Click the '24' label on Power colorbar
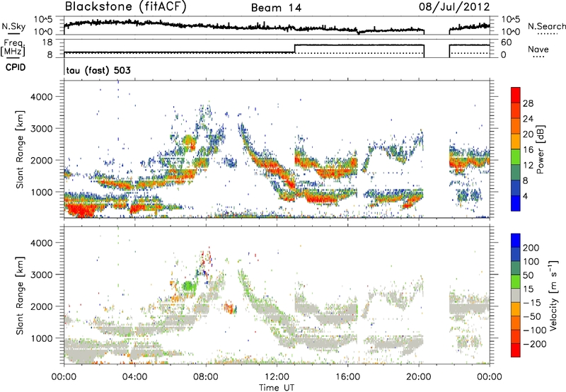The width and height of the screenshot is (566, 392). point(528,119)
